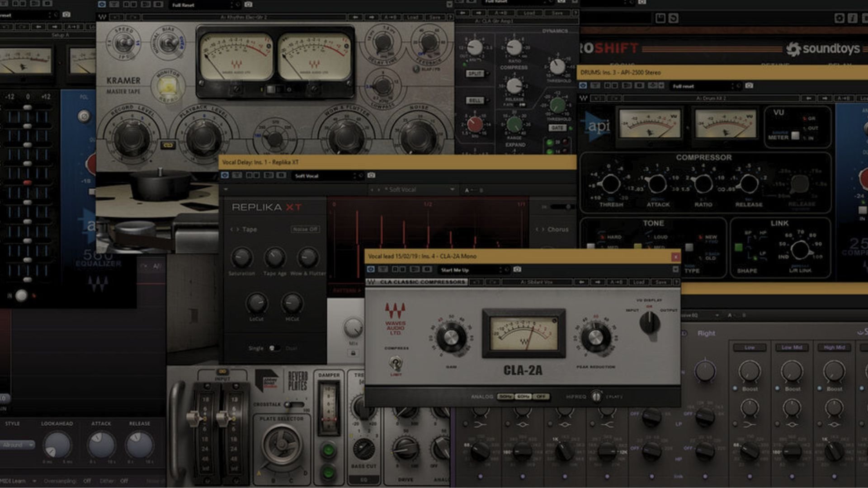868x488 pixels.
Task: Select the Low Mid band tab in EQ
Action: [792, 347]
